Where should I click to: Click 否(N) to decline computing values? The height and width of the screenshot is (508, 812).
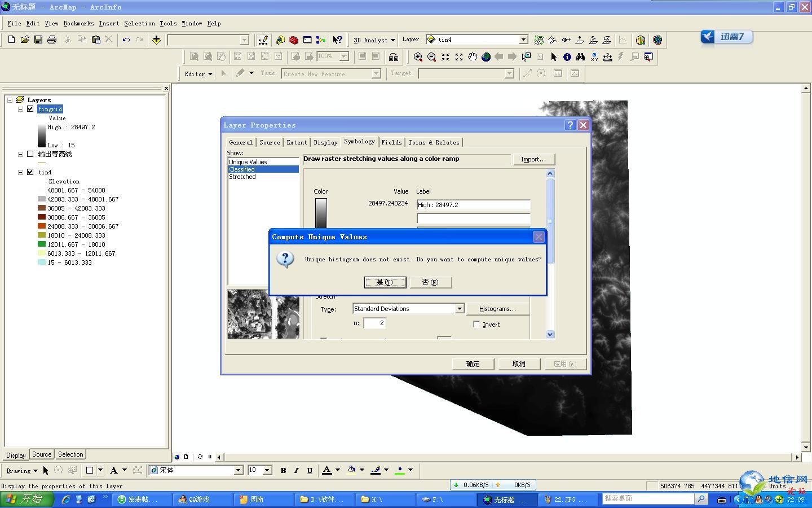(x=431, y=282)
